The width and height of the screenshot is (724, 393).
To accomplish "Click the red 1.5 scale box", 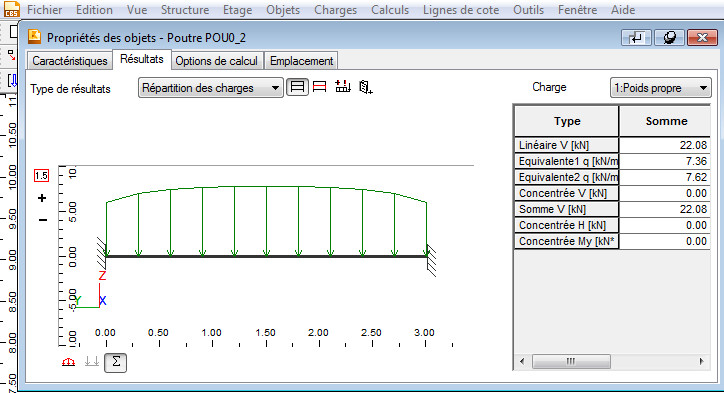I will coord(41,175).
